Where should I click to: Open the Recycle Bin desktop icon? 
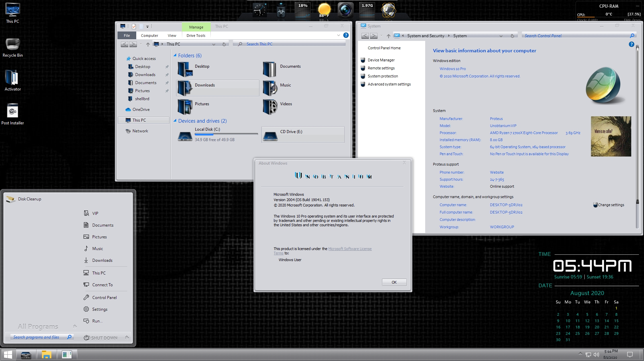(x=12, y=47)
